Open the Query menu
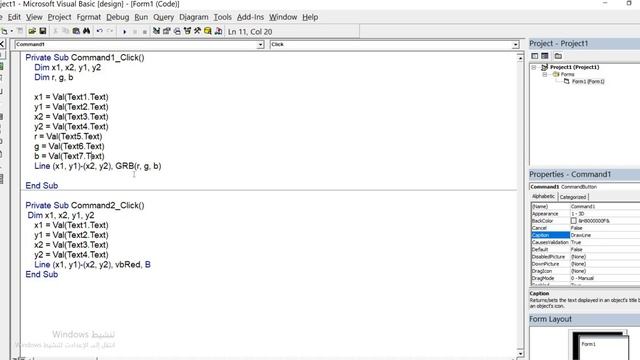 (164, 17)
